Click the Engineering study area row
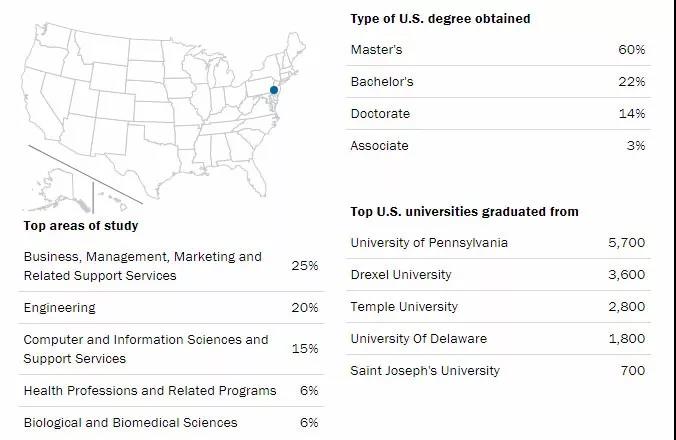The height and width of the screenshot is (440, 676). point(60,307)
